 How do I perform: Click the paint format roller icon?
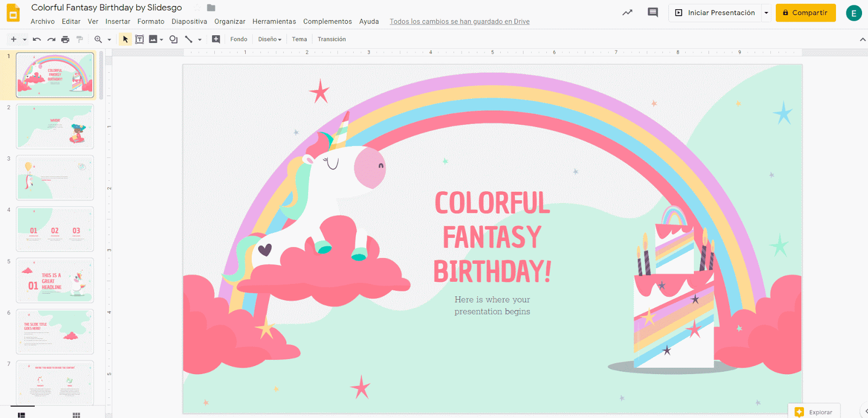[x=80, y=39]
